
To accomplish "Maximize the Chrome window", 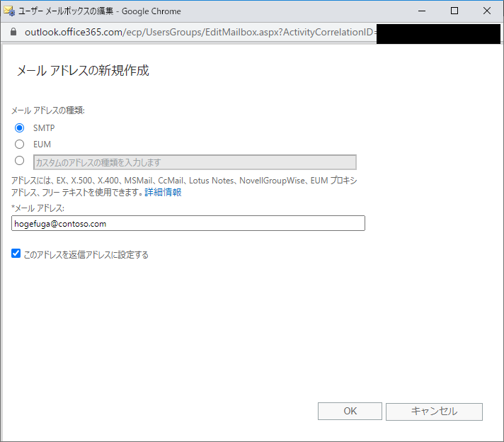I will 454,11.
